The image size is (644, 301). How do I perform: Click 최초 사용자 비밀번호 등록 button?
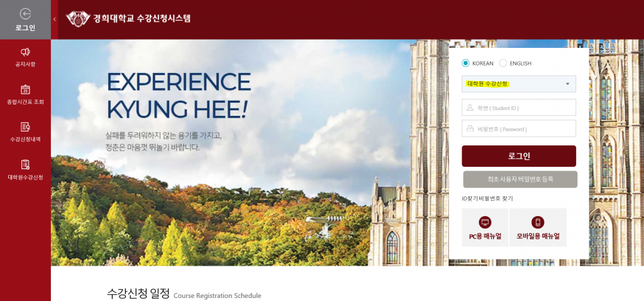point(520,179)
